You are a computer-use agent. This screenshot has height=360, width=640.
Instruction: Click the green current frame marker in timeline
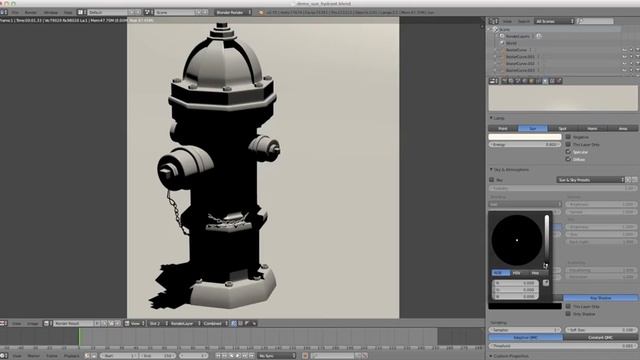80,337
